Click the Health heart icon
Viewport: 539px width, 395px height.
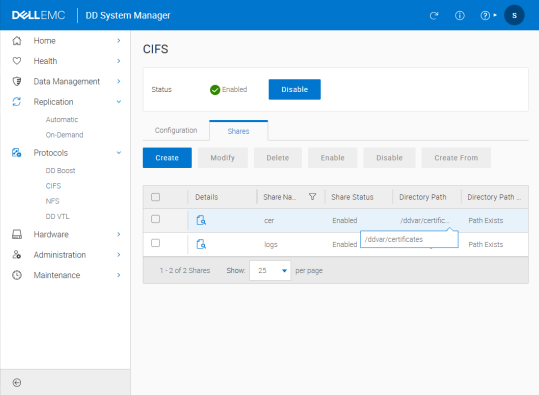pyautogui.click(x=17, y=61)
